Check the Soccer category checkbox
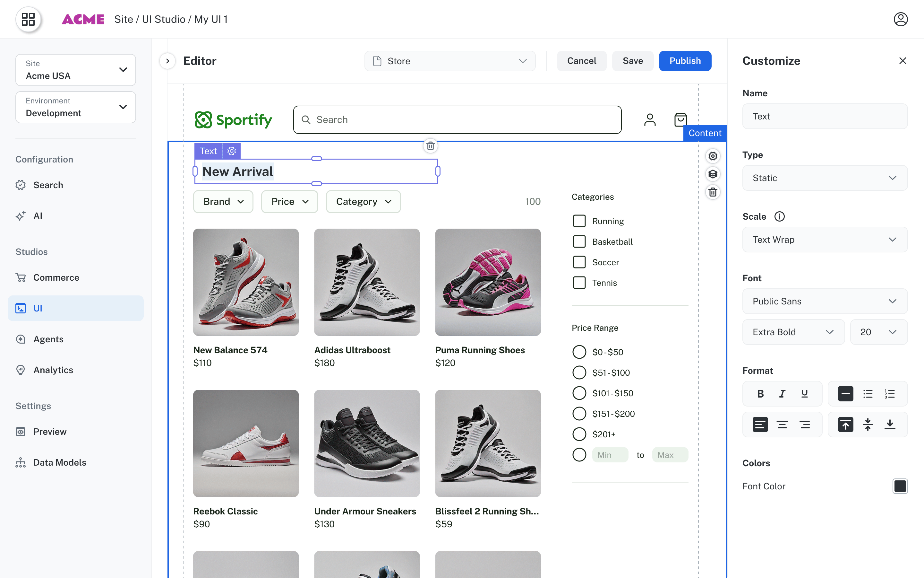 click(579, 262)
